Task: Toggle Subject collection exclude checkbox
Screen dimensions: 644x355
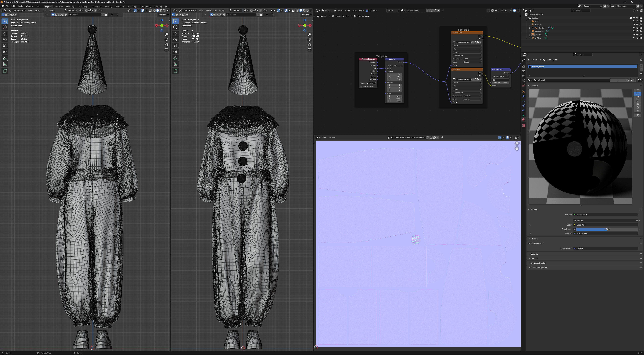Action: 631,18
